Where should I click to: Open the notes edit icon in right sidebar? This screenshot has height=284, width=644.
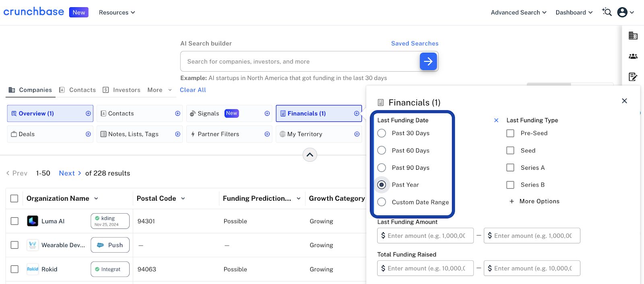(633, 77)
